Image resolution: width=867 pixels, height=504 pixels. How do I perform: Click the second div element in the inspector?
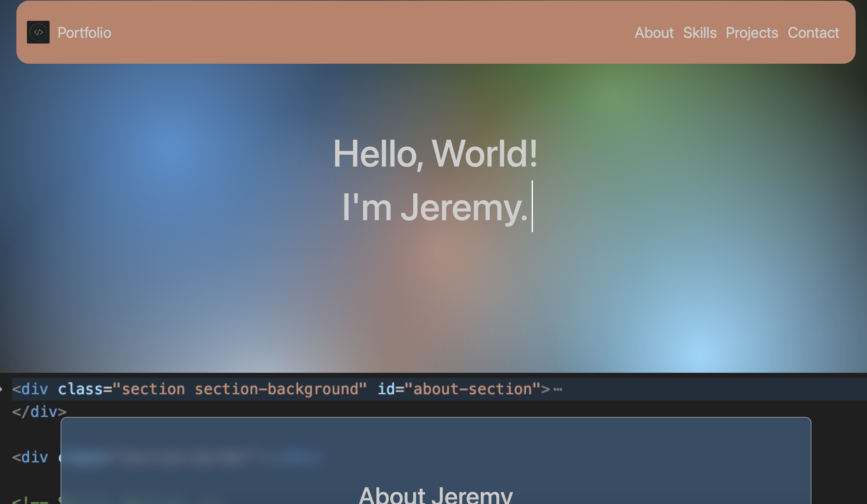(29, 457)
